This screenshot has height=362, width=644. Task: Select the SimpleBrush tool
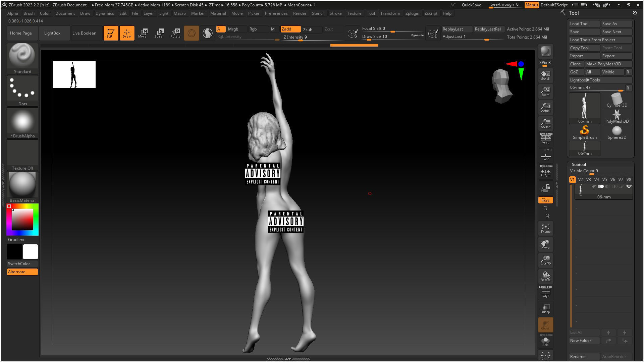[x=585, y=132]
